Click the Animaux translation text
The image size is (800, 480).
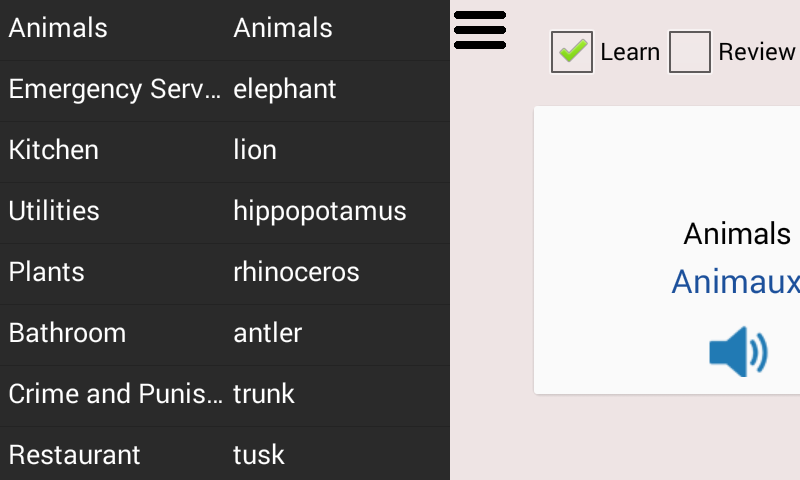pos(736,282)
